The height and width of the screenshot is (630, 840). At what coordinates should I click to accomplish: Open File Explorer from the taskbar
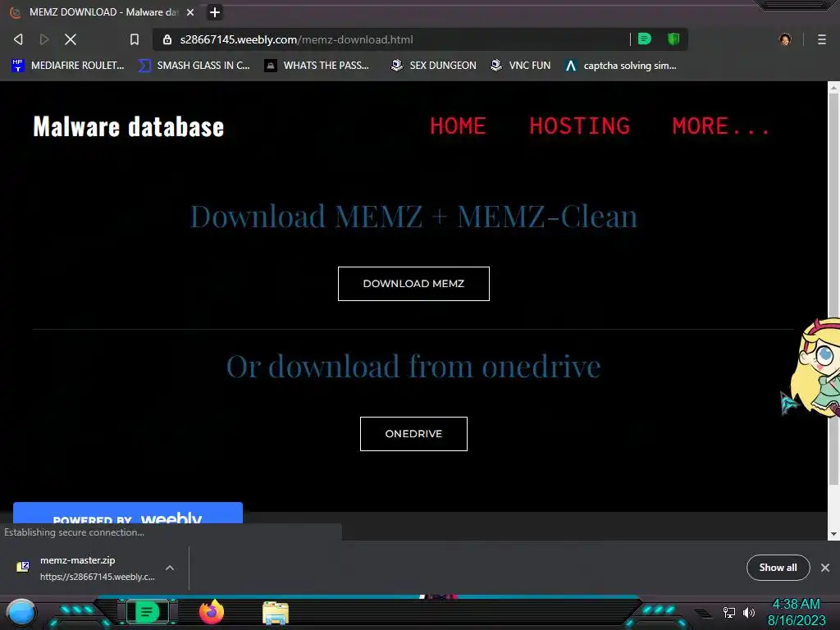[276, 613]
